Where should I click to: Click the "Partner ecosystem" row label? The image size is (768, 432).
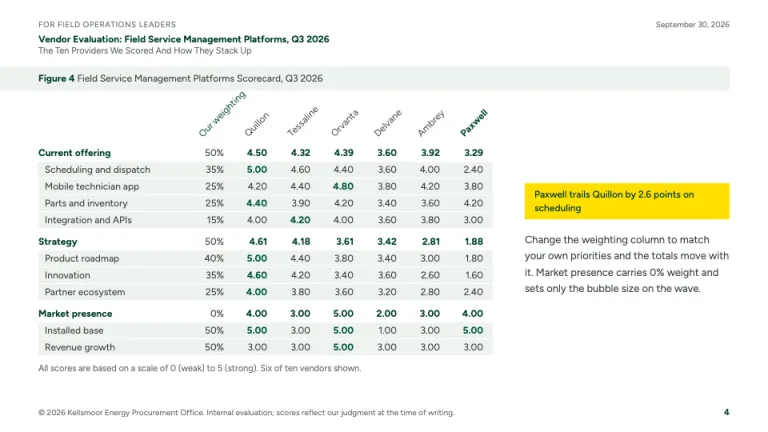click(85, 292)
